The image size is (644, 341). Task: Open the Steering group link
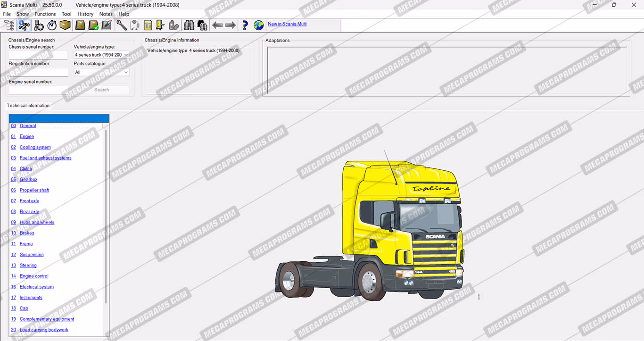coord(28,266)
